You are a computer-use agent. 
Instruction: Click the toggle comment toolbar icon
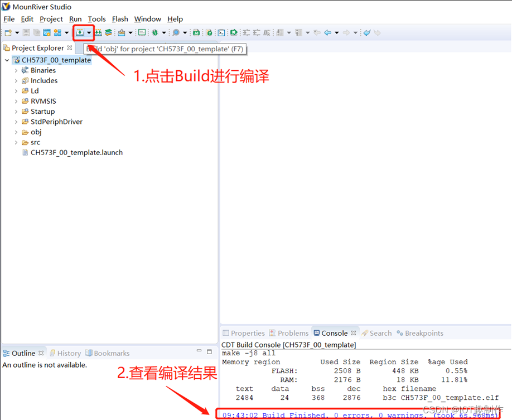tap(267, 33)
